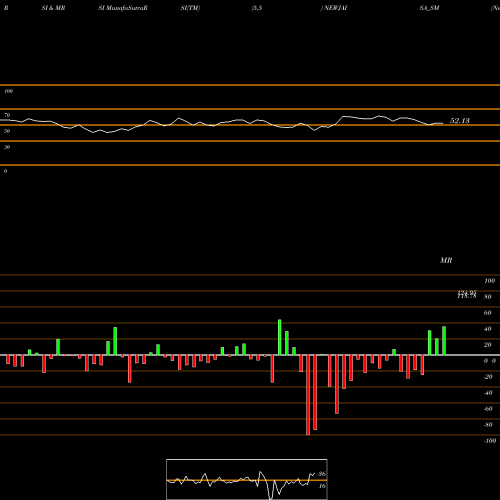
Task: Click the -40 axis label in MR panel
Action: coord(488,393)
